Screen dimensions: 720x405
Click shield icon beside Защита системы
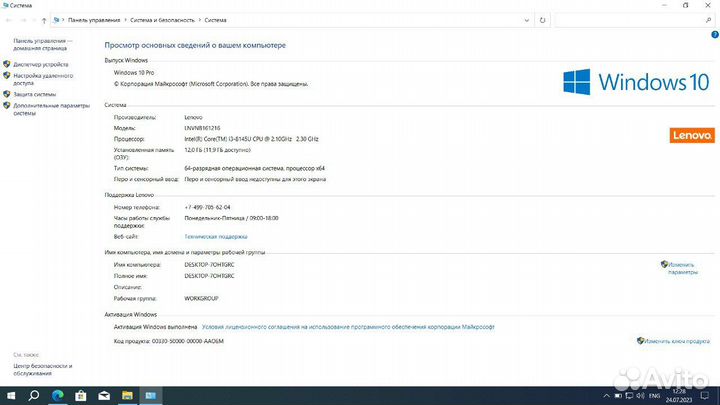point(6,94)
